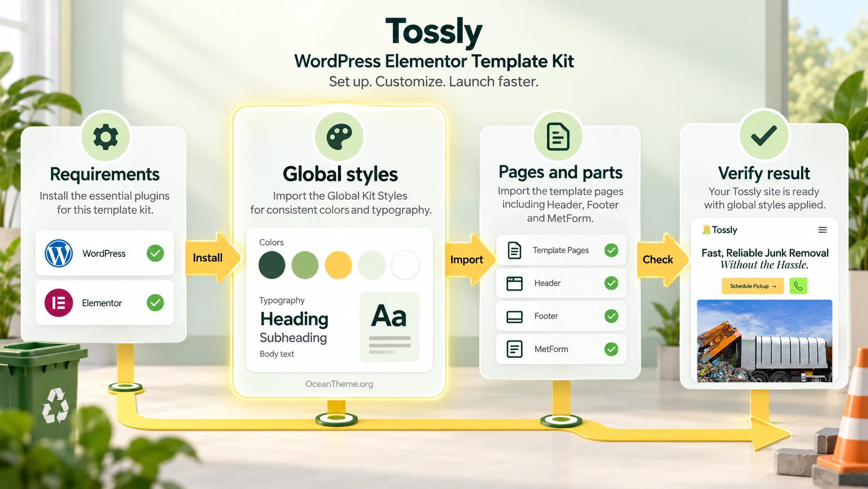The image size is (868, 489).
Task: Toggle the Footer row checkmark
Action: [612, 316]
